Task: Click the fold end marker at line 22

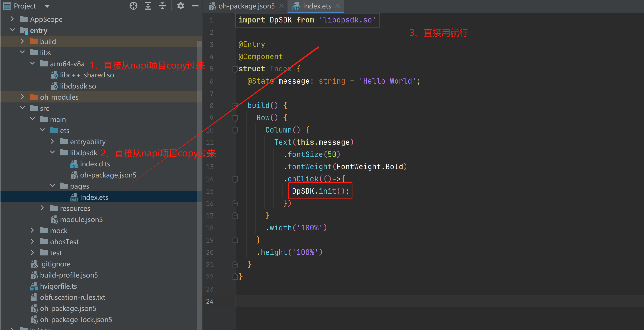Action: click(x=235, y=277)
